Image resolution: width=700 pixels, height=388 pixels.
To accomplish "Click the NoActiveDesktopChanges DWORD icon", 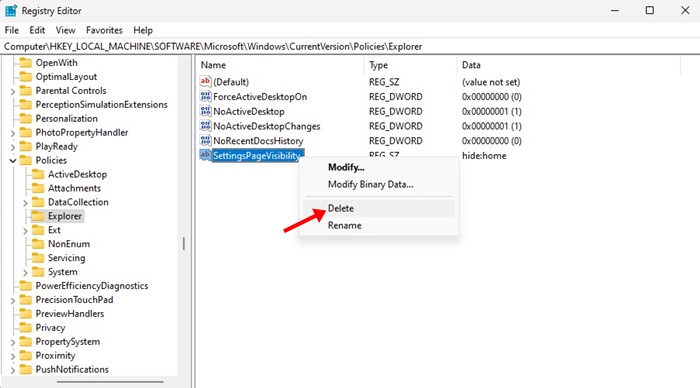I will (205, 126).
